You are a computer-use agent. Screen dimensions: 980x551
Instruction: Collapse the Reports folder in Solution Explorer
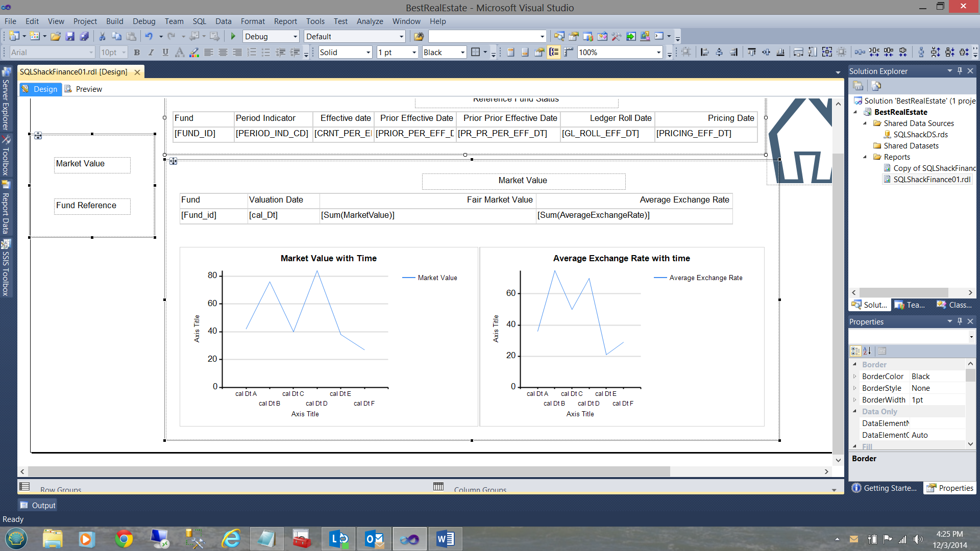coord(865,157)
